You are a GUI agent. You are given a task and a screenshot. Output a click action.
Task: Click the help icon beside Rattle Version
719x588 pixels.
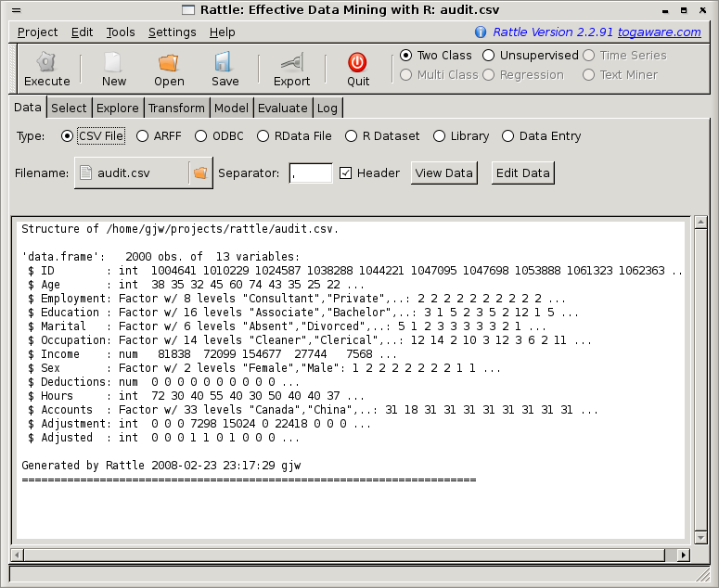[481, 32]
